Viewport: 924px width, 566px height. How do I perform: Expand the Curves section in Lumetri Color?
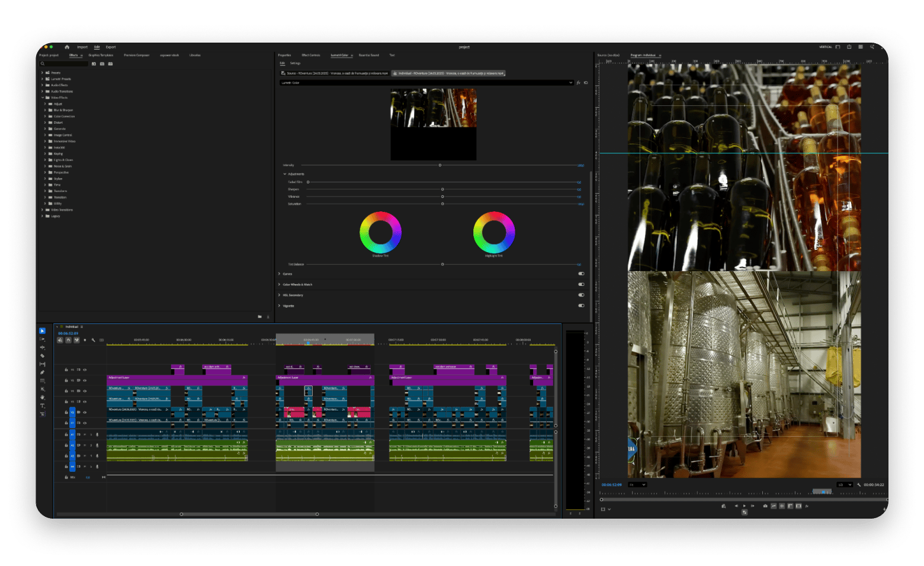[x=288, y=274]
